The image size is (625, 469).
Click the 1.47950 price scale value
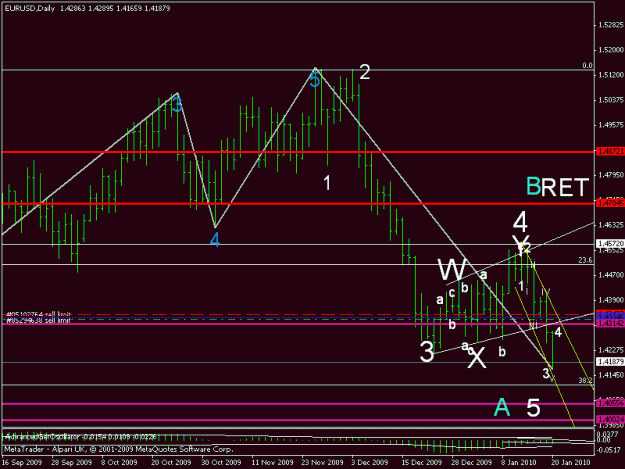click(x=611, y=175)
